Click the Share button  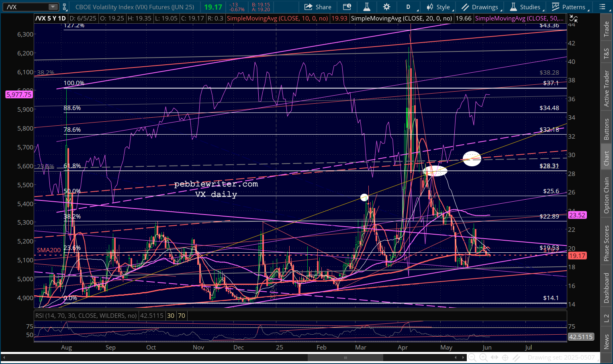318,7
